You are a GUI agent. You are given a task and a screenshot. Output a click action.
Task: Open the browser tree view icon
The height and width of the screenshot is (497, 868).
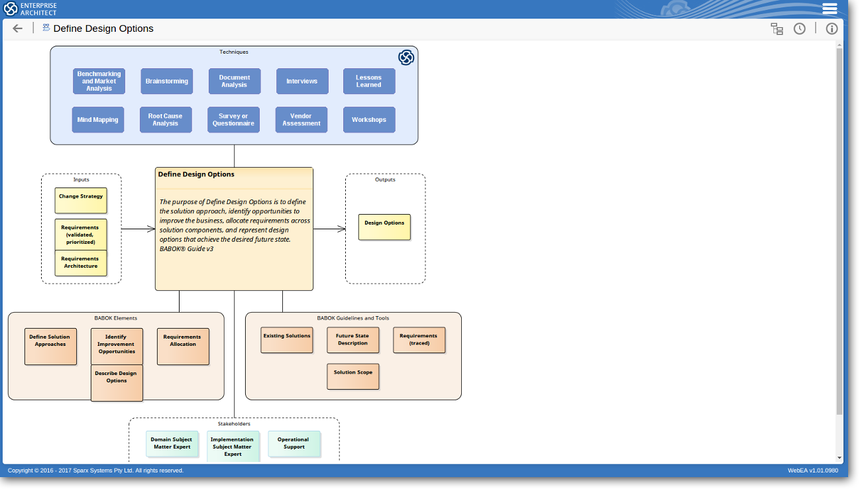(x=777, y=28)
